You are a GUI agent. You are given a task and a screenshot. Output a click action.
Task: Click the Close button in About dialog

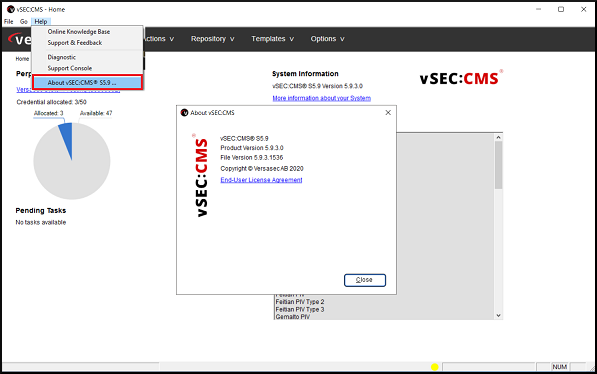[365, 280]
